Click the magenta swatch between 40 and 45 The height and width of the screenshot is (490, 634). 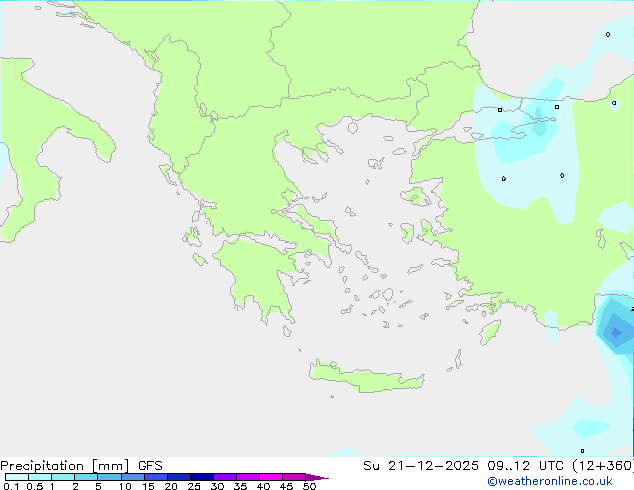pos(271,477)
